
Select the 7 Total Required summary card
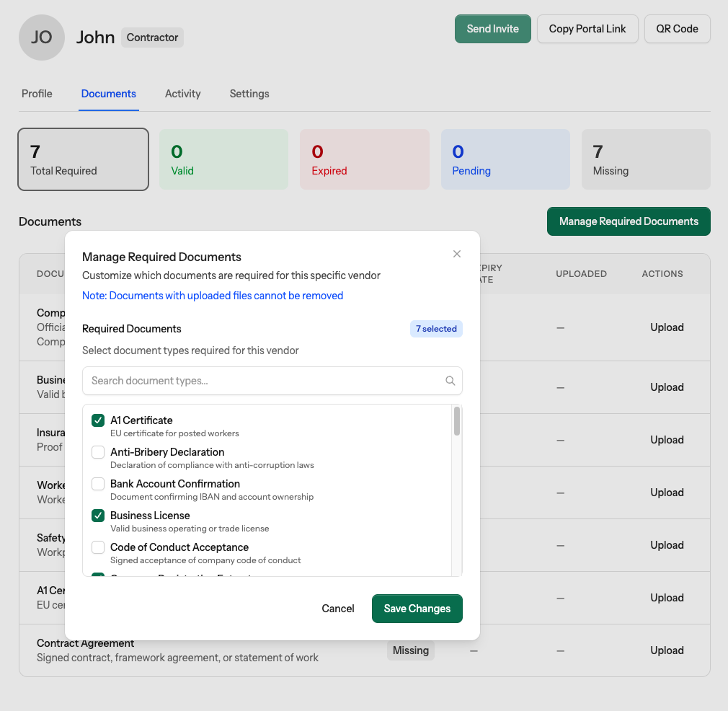tap(83, 159)
